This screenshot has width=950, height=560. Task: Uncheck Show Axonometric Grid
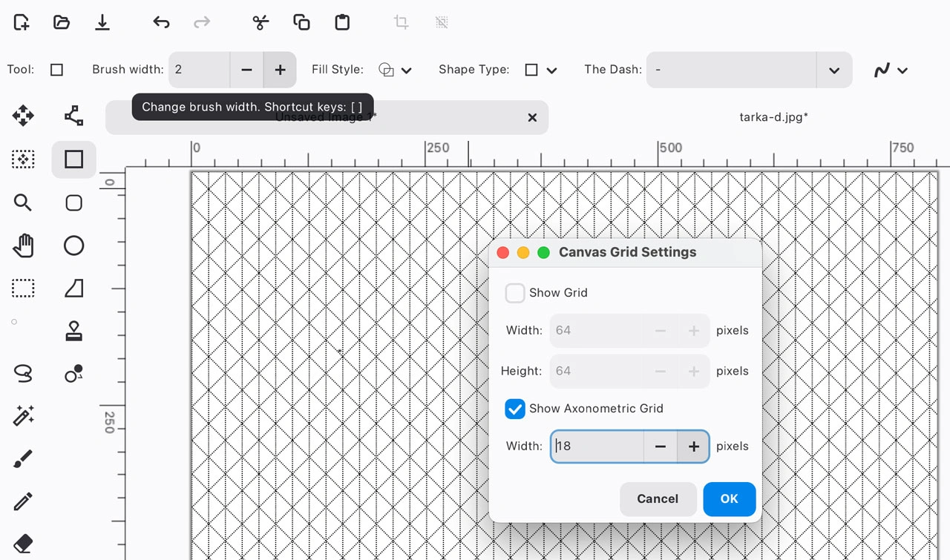point(515,409)
